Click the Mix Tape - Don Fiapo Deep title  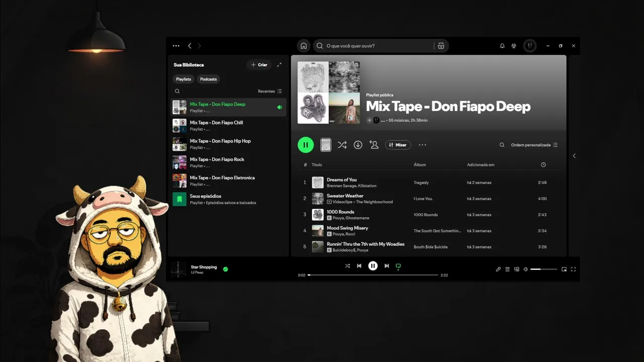448,107
